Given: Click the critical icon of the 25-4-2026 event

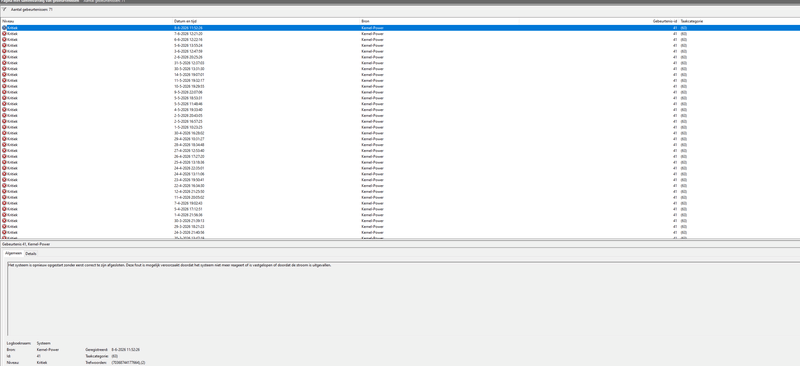Looking at the screenshot, I should click(x=5, y=162).
